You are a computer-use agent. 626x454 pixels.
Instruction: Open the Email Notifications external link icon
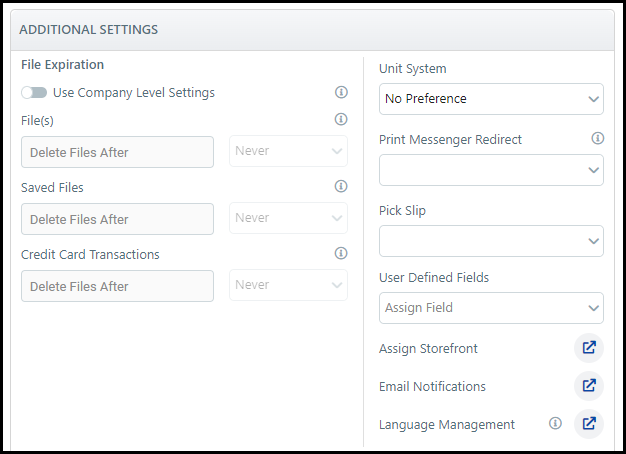(x=589, y=386)
